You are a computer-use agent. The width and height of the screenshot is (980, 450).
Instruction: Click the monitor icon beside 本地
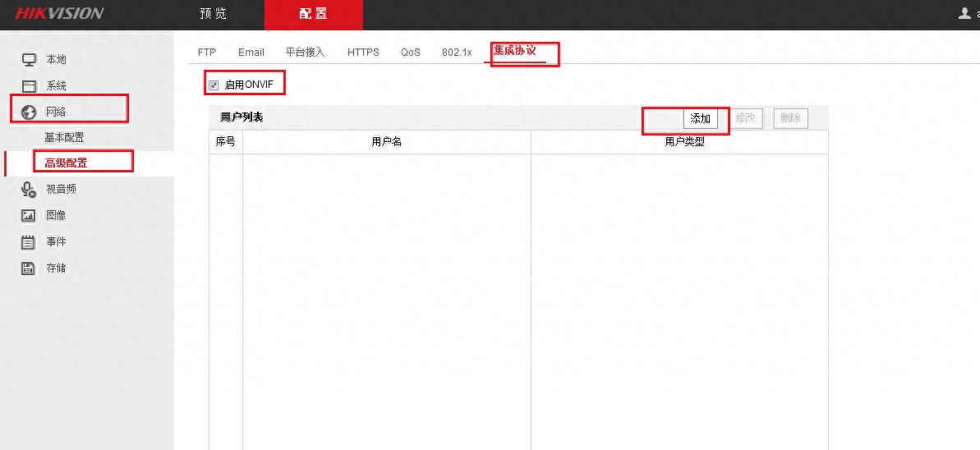(29, 60)
